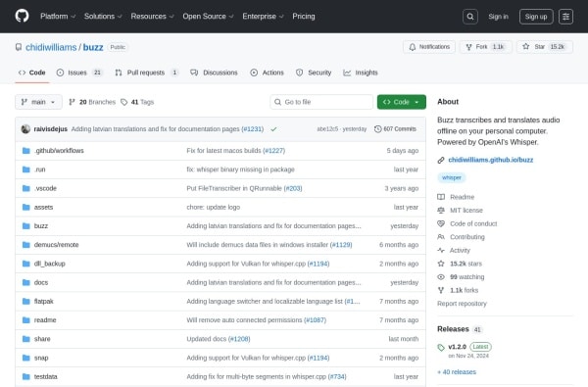This screenshot has height=387, width=588.
Task: Open the share folder name
Action: click(x=42, y=339)
